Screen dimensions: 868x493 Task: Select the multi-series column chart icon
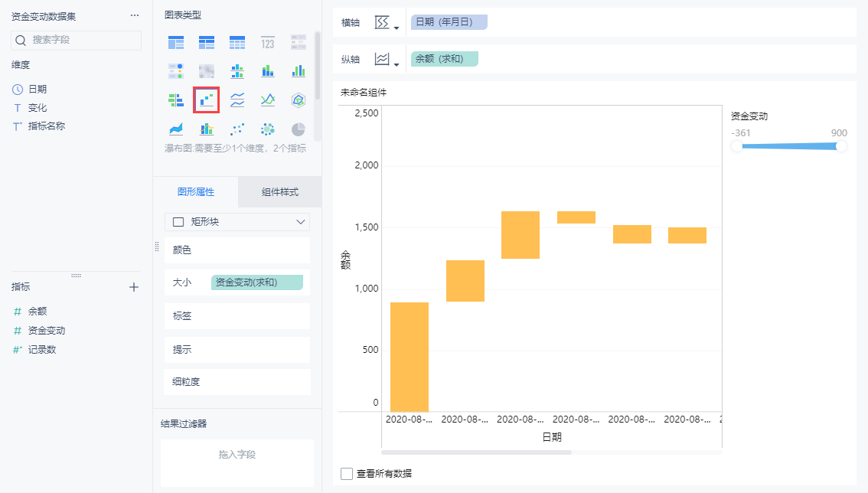[x=299, y=71]
